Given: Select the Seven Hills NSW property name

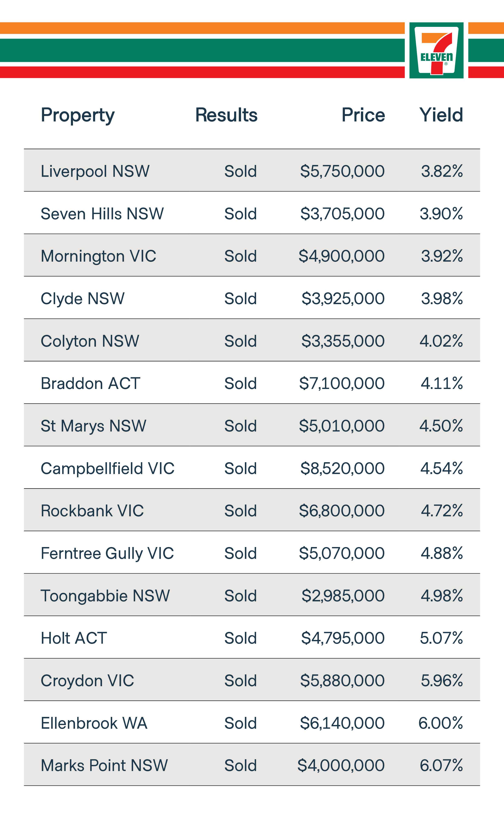Looking at the screenshot, I should click(x=102, y=214).
